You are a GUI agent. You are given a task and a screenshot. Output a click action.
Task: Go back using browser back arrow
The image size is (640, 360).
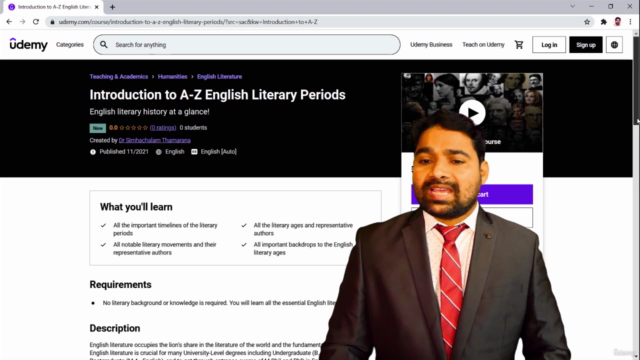point(9,22)
